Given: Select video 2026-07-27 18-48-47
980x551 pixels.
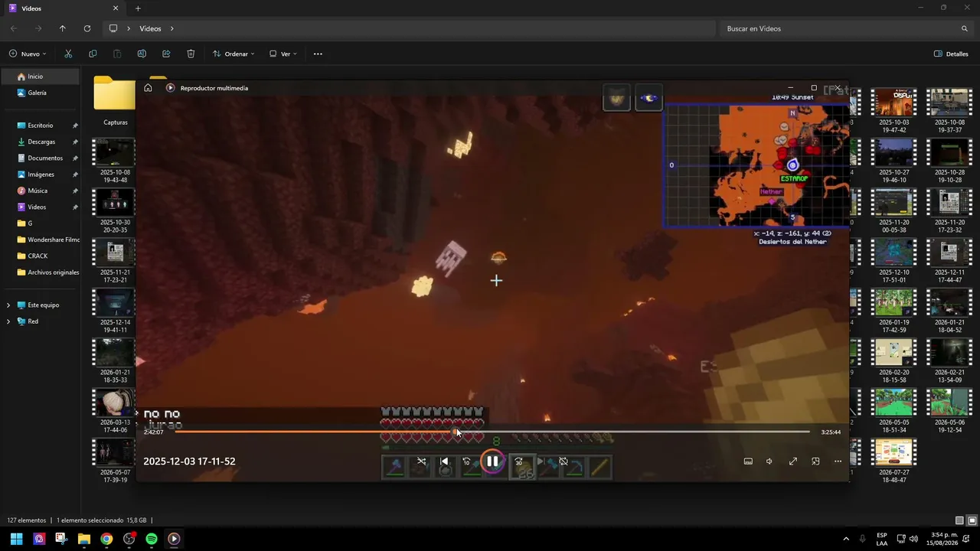Looking at the screenshot, I should pos(893,462).
